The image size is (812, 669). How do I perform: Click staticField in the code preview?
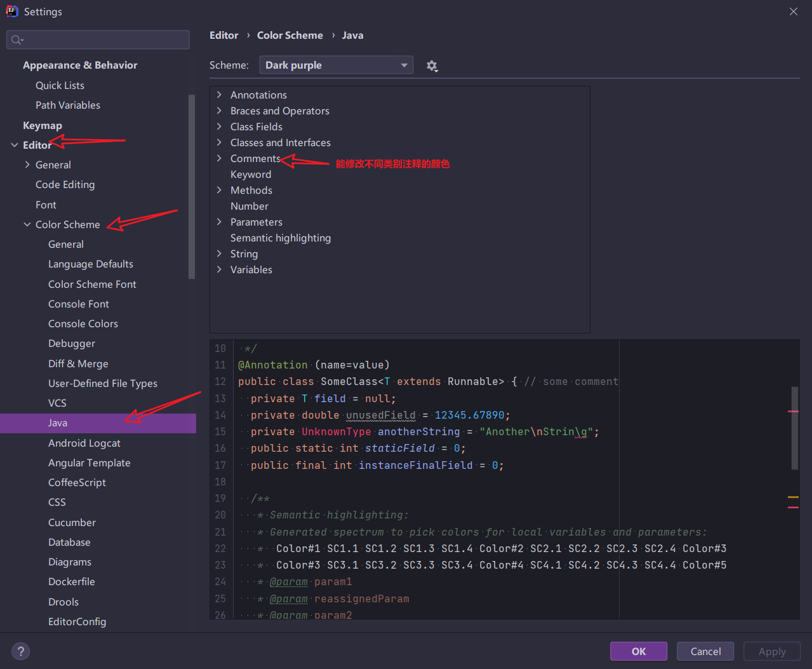[400, 449]
